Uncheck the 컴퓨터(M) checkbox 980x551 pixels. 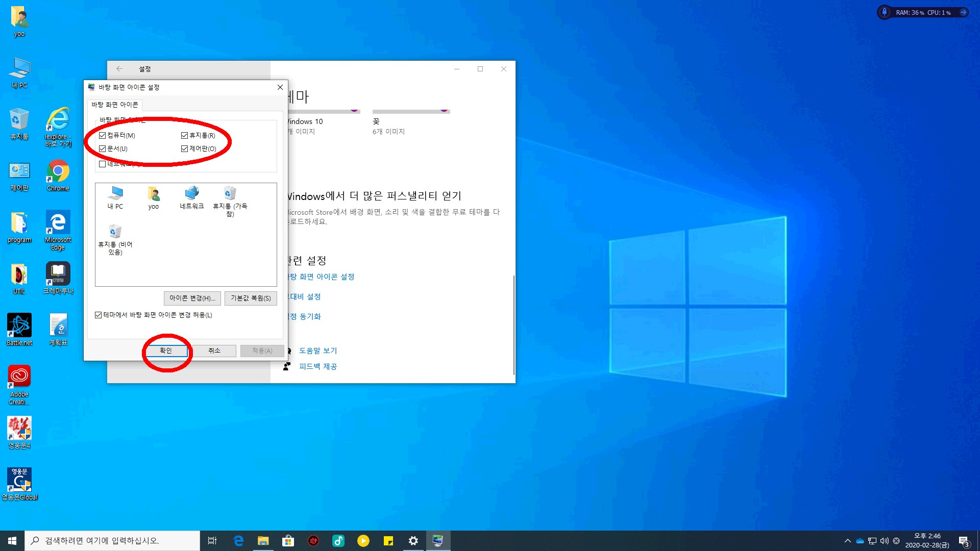tap(103, 135)
